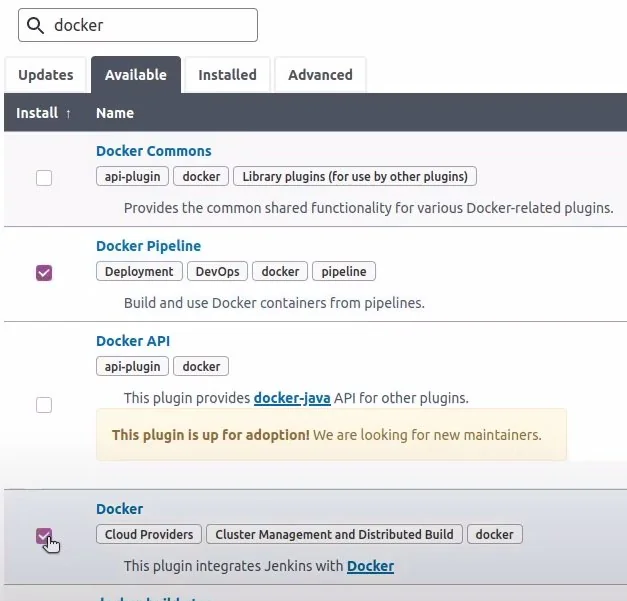This screenshot has height=601, width=627.
Task: Click 'This plugin is up for adoption!' notice
Action: [331, 435]
